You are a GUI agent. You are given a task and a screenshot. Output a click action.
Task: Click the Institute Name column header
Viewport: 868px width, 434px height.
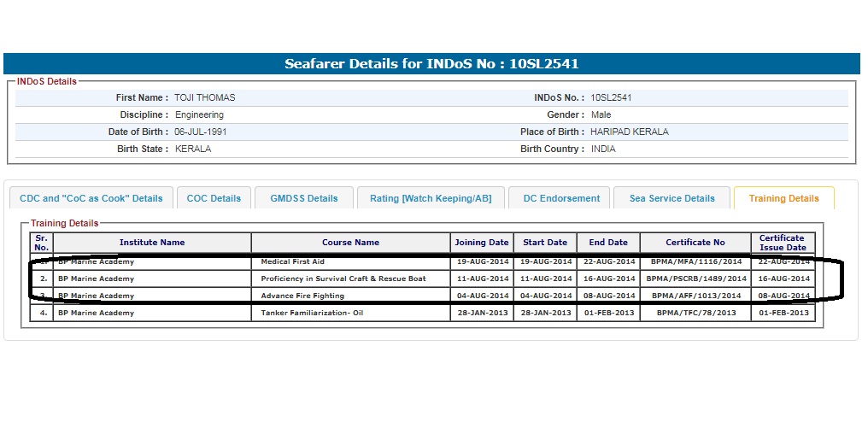(152, 243)
